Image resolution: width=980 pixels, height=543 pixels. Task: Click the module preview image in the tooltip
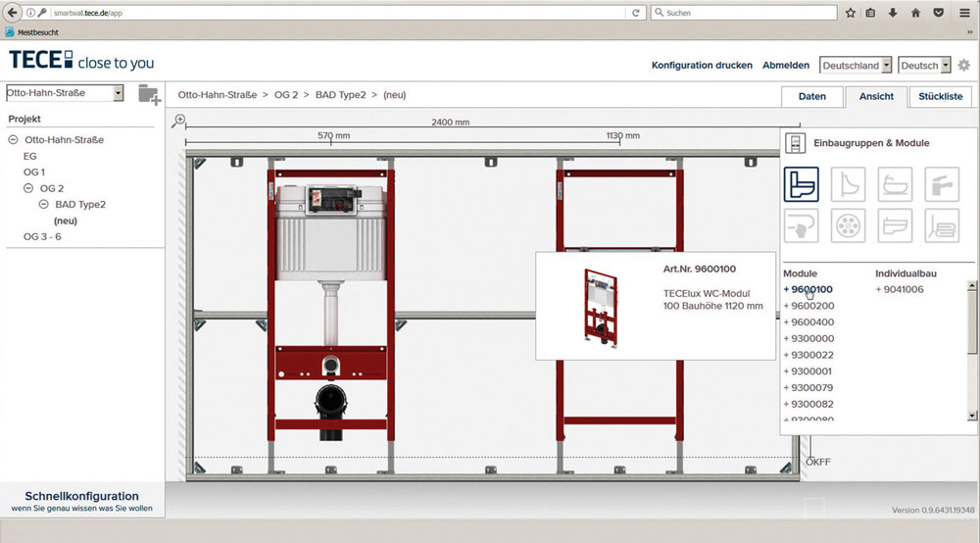coord(601,307)
